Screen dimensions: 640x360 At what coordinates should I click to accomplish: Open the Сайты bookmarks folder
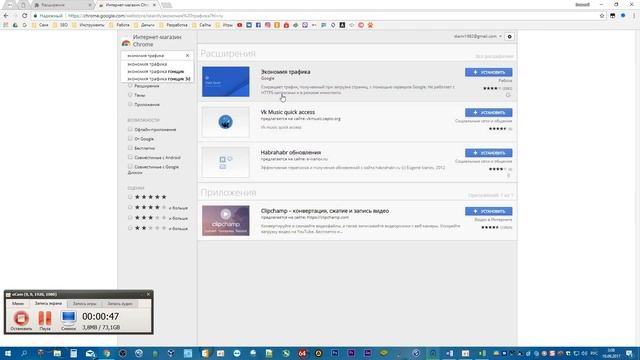click(201, 25)
